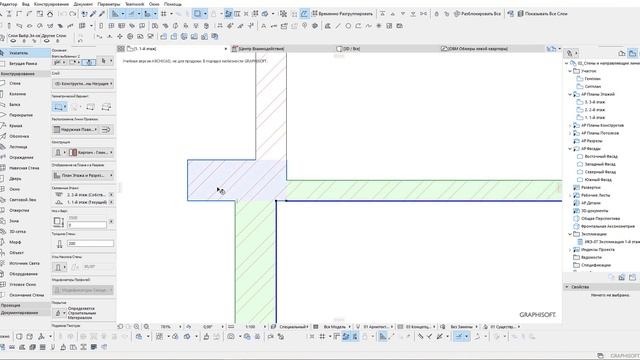Select the Стена (Wall) tool in toolbox
The image size is (640, 360).
[15, 83]
